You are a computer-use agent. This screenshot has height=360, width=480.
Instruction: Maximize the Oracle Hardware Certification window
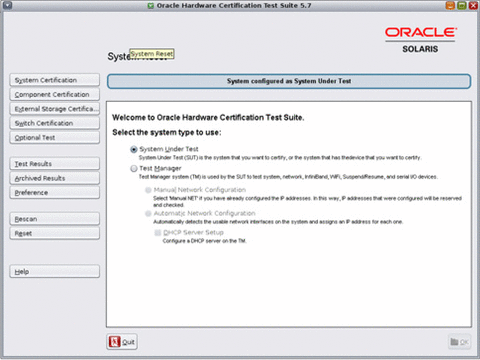pyautogui.click(x=462, y=5)
